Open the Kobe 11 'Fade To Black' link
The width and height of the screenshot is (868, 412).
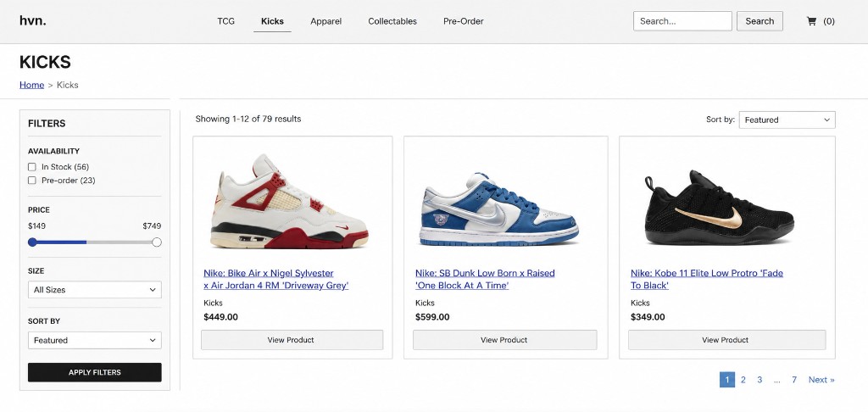point(707,279)
